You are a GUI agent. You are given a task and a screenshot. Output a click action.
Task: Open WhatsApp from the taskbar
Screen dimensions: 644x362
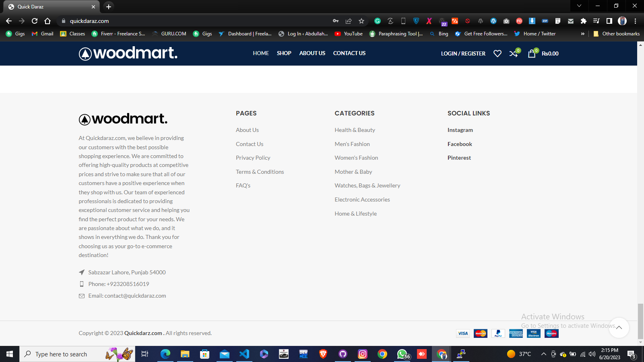coord(402,354)
